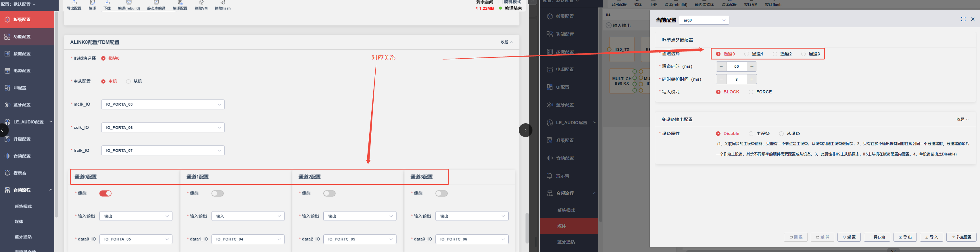
Task: Collapse ALINK0配置/TDM配置 section via 收起
Action: (x=507, y=42)
